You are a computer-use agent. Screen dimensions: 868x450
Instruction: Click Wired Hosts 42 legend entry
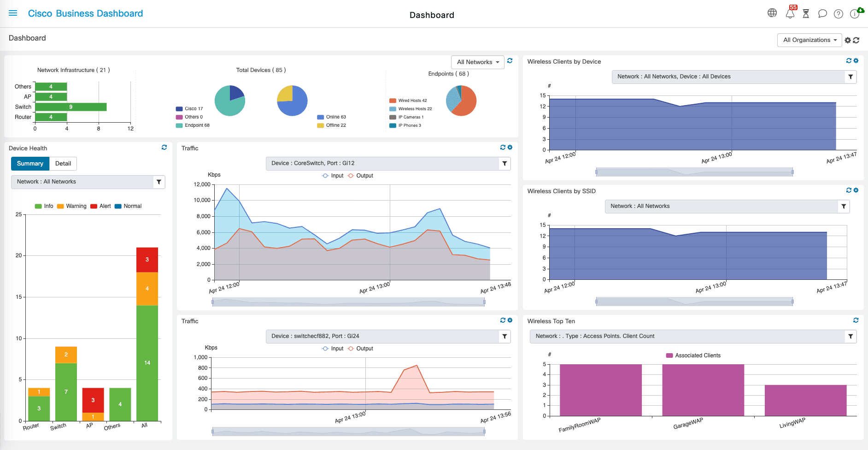pos(408,101)
